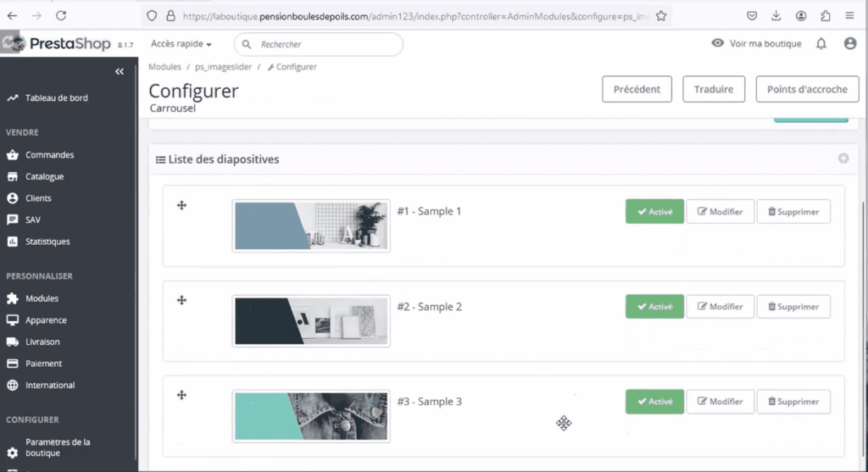The height and width of the screenshot is (472, 868).
Task: Open Voir ma boutique link
Action: coord(756,43)
